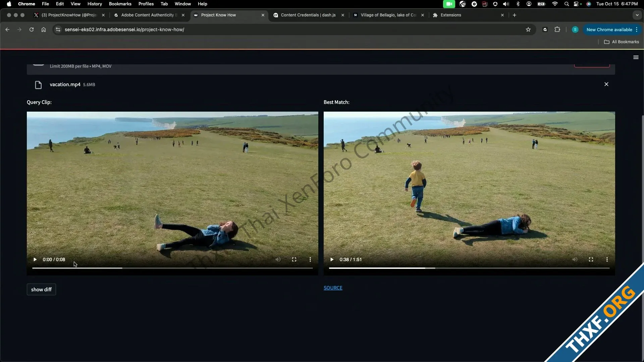Open the Profiles menu

[146, 4]
